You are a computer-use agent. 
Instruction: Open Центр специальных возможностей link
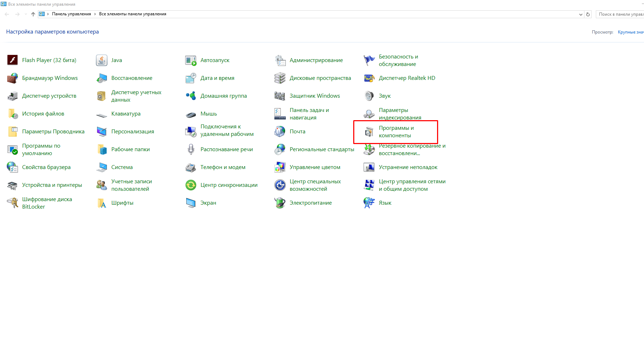point(315,185)
